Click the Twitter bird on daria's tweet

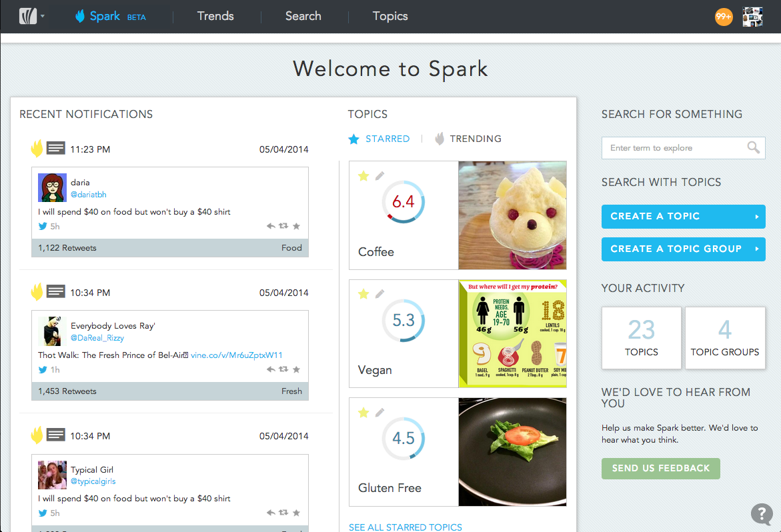click(43, 226)
